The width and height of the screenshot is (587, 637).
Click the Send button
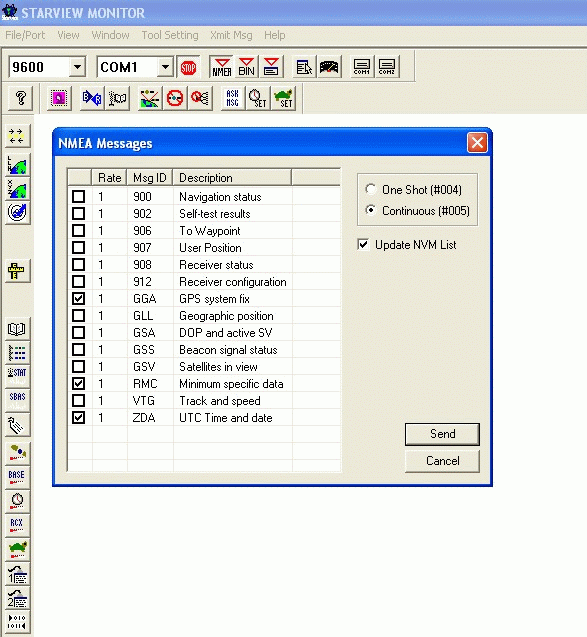[442, 434]
